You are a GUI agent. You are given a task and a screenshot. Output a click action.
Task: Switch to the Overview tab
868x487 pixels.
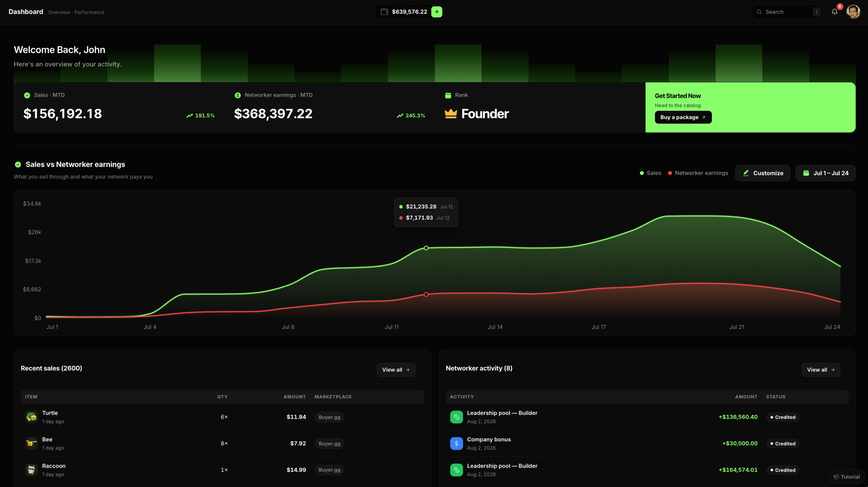coord(59,12)
